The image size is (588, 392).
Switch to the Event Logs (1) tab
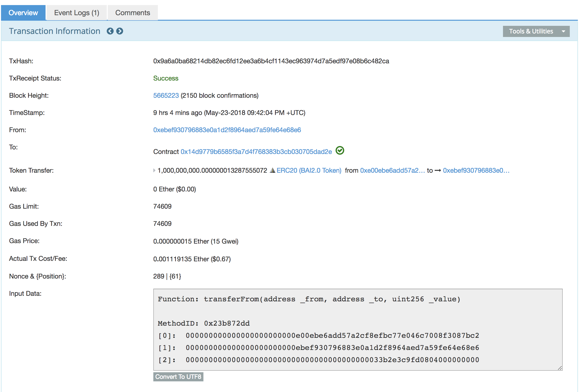pyautogui.click(x=77, y=13)
